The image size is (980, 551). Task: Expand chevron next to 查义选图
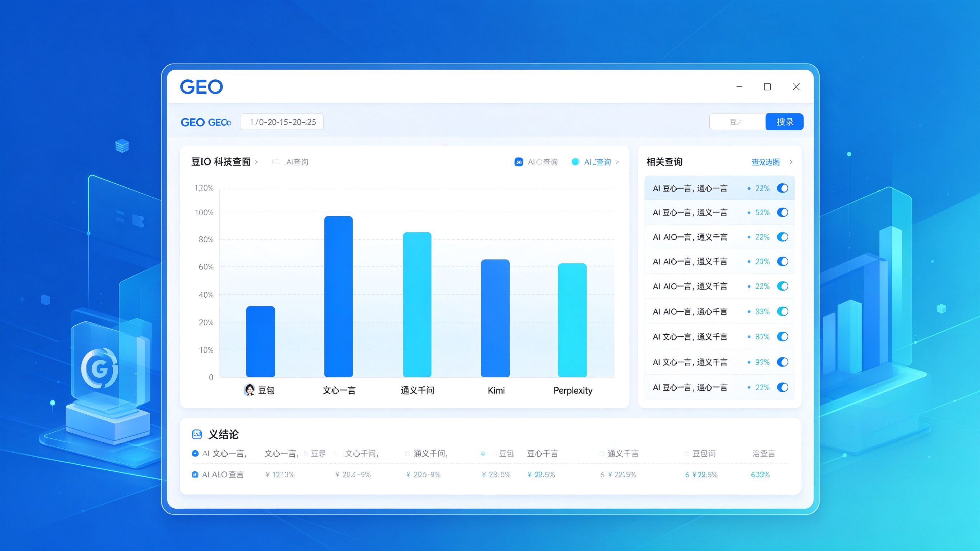tap(791, 162)
